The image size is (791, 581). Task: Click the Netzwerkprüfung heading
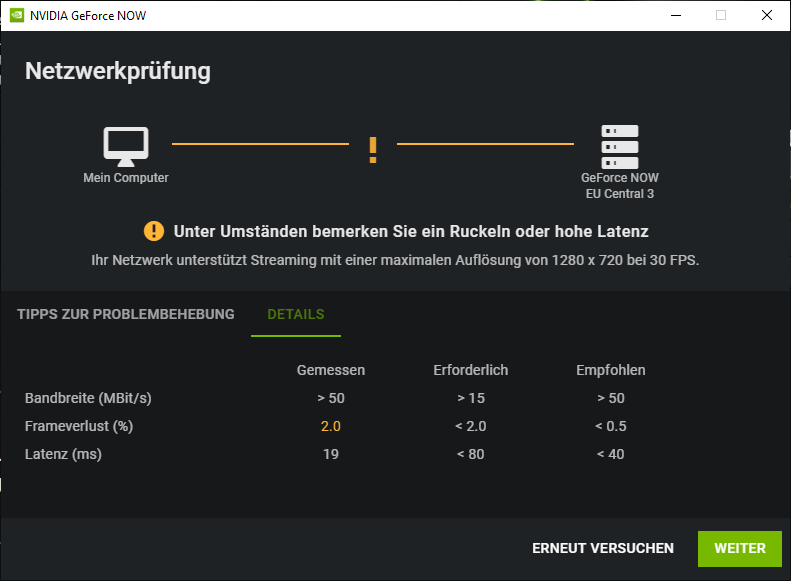pos(118,71)
